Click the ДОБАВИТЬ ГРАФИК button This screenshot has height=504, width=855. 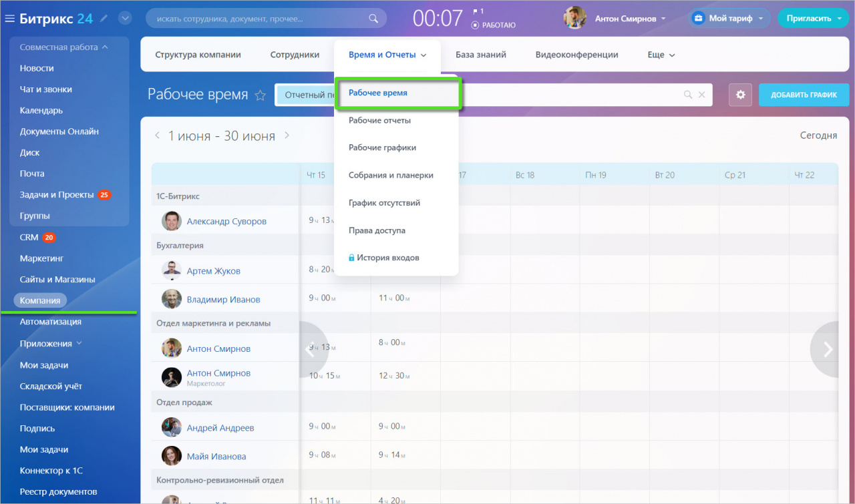point(804,95)
